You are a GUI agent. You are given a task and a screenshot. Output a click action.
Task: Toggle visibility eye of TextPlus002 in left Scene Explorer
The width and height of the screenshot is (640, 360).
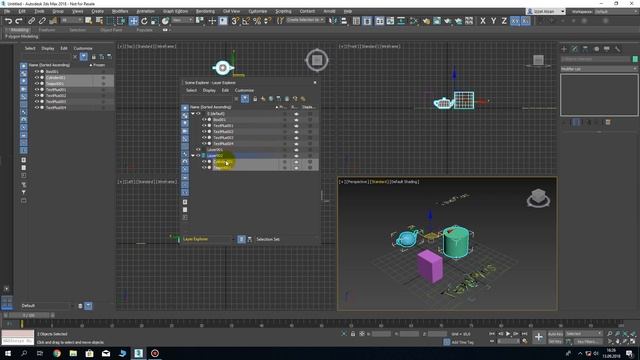click(36, 96)
